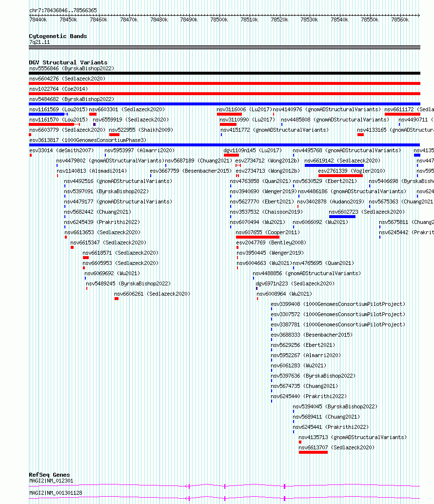The height and width of the screenshot is (504, 434).
Task: Open nsv6066092 (Wu2021) variant
Action: coord(320,222)
